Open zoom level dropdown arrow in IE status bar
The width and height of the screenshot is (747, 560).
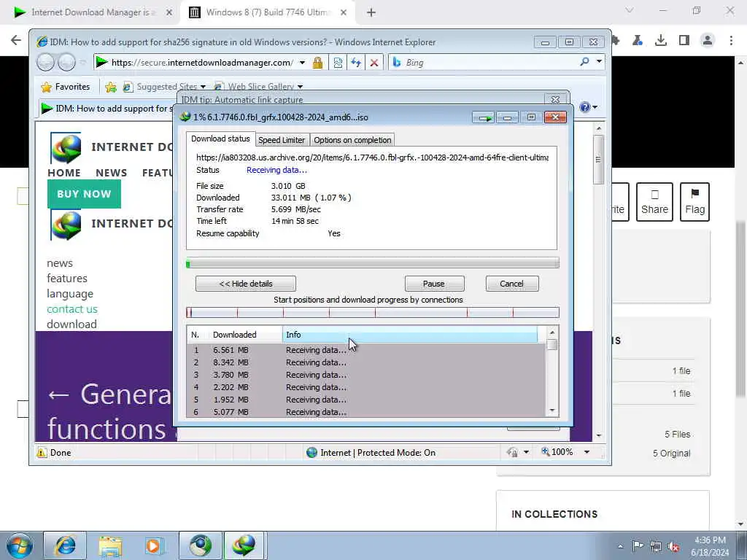coord(587,452)
